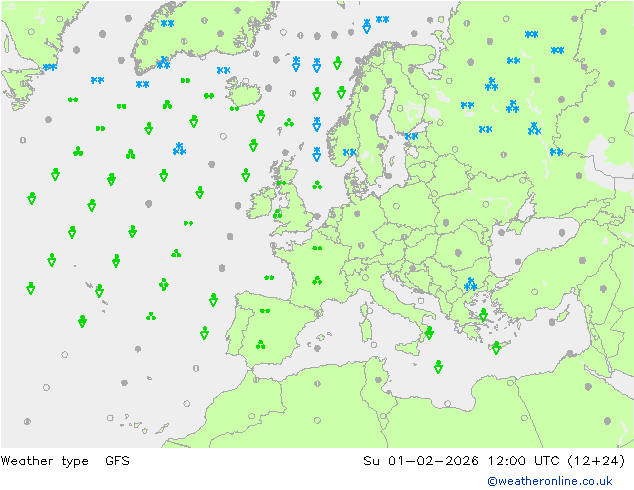Select the drizzle symbol in northern Spain

(x=265, y=310)
